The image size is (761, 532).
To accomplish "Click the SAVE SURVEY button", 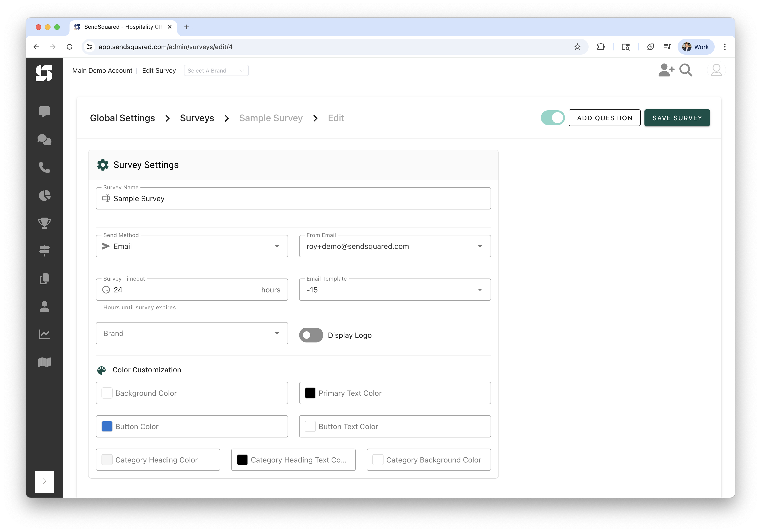I will (677, 118).
